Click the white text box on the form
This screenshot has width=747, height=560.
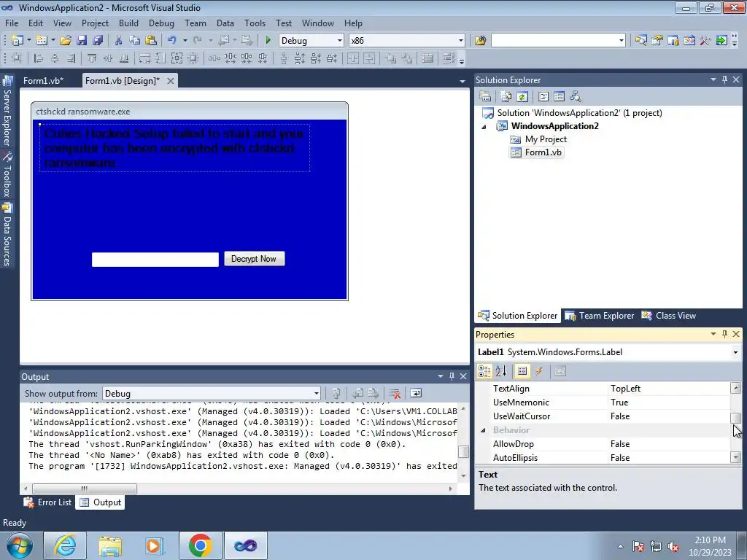155,260
